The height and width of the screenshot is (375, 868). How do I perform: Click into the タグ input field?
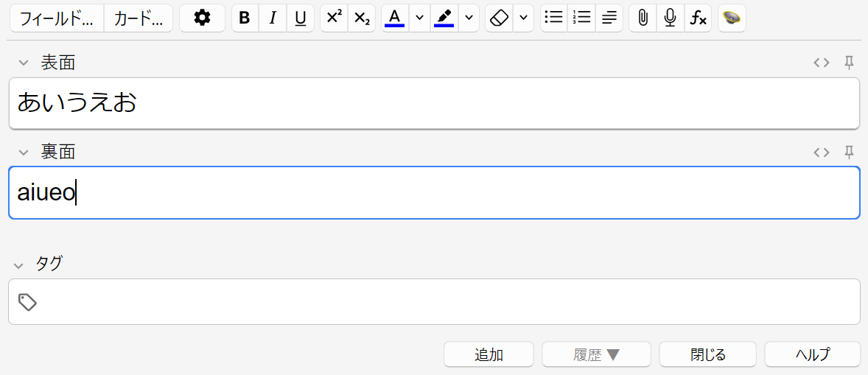(x=442, y=301)
